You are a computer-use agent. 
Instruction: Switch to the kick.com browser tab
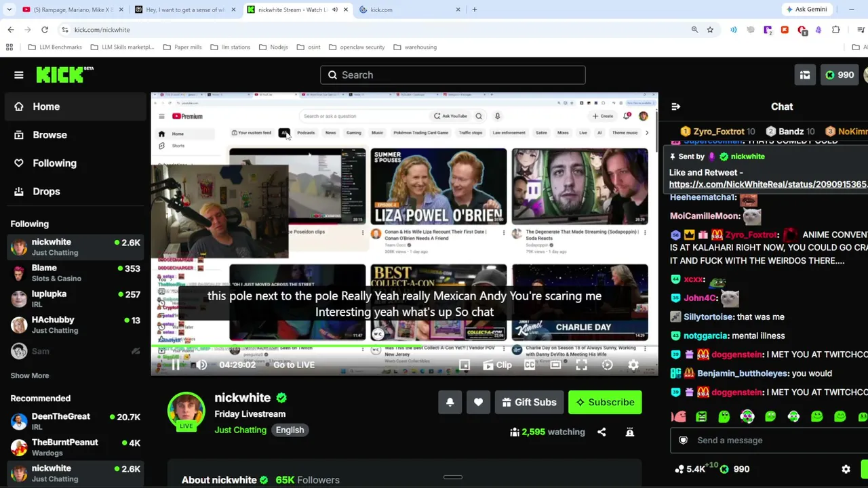pyautogui.click(x=409, y=9)
